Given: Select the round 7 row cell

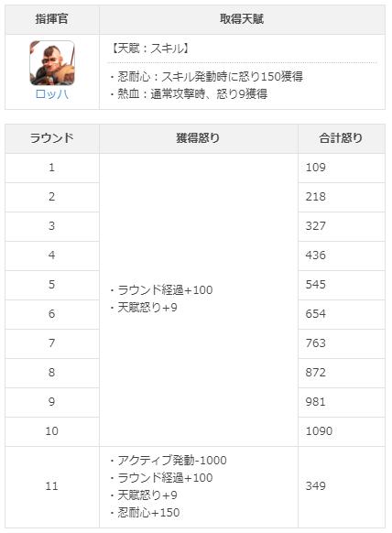Looking at the screenshot, I should pyautogui.click(x=52, y=343).
